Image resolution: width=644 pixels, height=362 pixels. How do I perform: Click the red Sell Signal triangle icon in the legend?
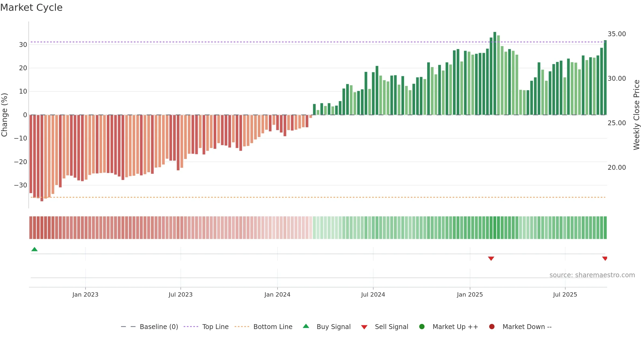[x=364, y=327]
